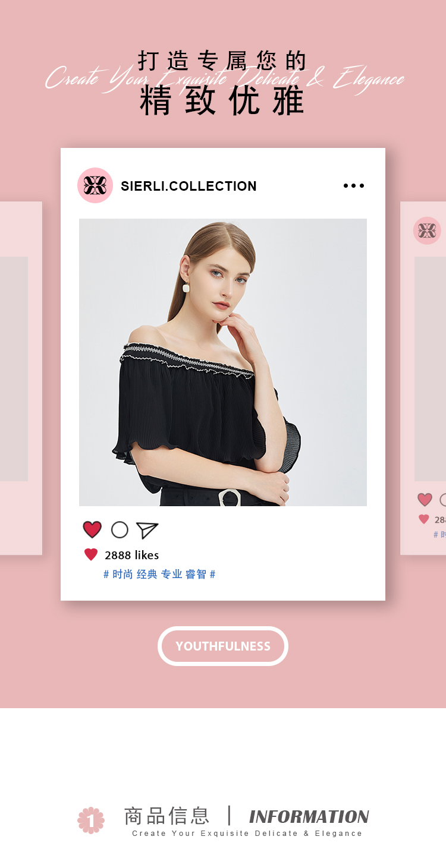Click the 打造专属您的 title text
This screenshot has width=446, height=868.
(222, 61)
